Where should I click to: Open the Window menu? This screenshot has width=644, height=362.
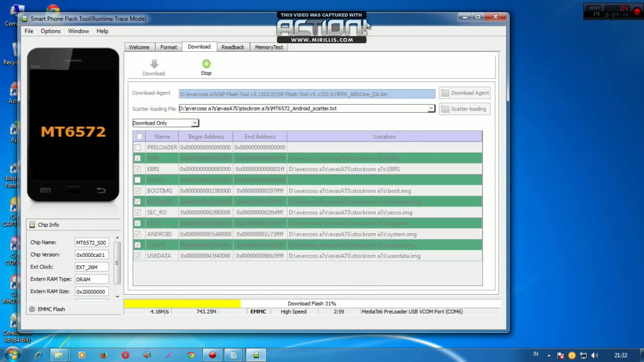pyautogui.click(x=78, y=31)
